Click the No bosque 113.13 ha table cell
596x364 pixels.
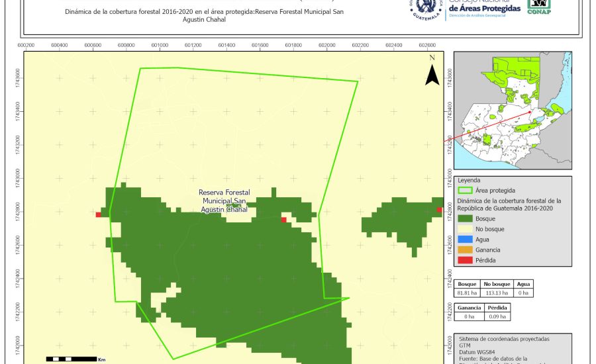click(x=495, y=292)
